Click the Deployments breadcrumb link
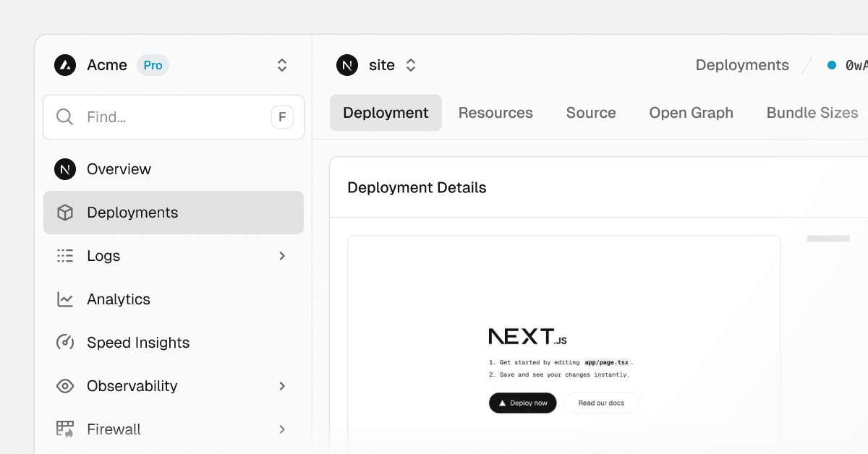This screenshot has width=868, height=454. tap(742, 65)
